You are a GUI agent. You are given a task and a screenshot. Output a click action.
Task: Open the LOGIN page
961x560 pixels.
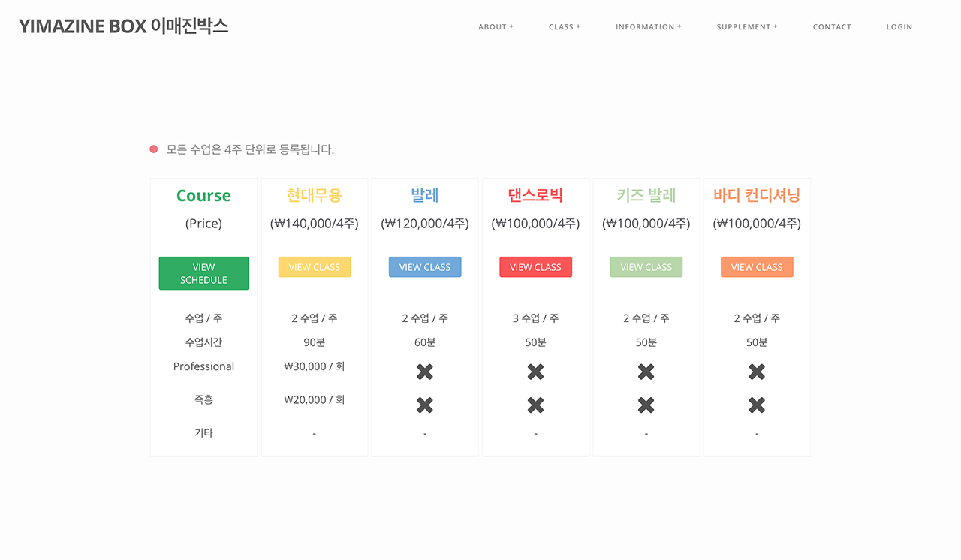pyautogui.click(x=899, y=27)
